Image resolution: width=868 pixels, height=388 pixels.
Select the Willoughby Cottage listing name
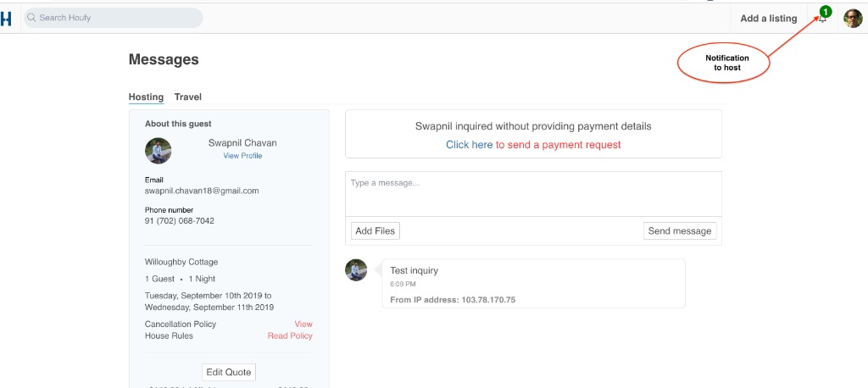181,262
